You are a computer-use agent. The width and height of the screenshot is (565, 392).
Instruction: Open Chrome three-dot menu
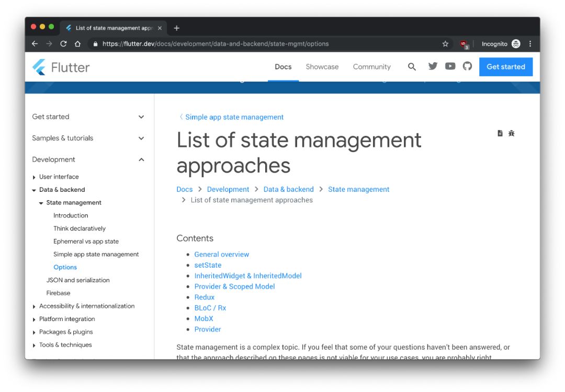(530, 44)
